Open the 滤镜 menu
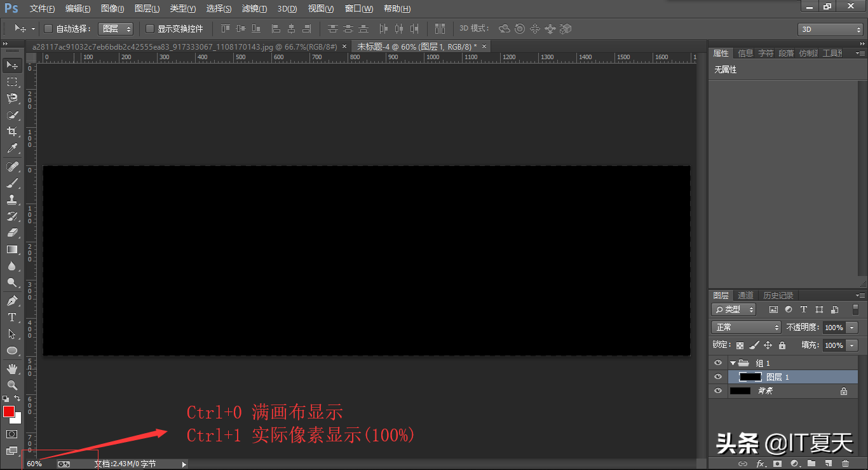This screenshot has width=868, height=470. pyautogui.click(x=254, y=9)
